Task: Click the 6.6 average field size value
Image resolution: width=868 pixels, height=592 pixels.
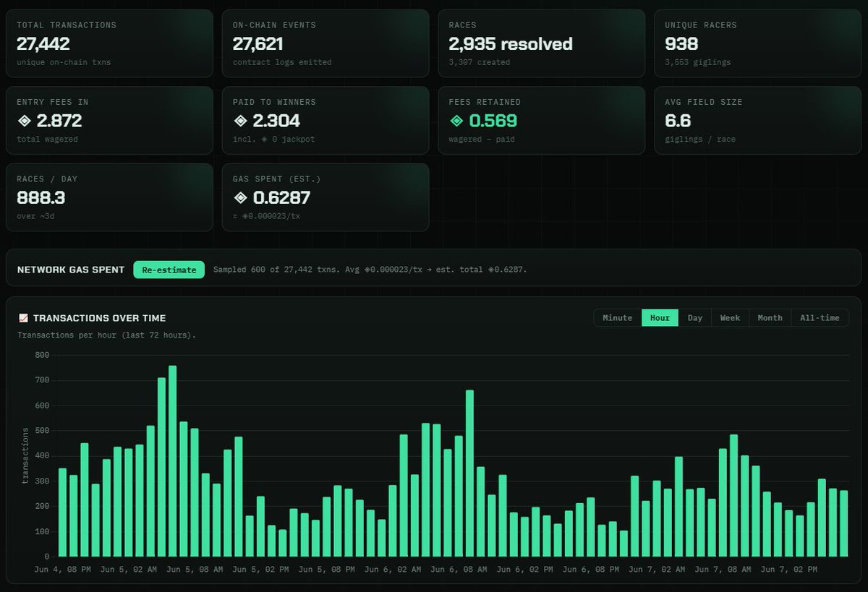Action: (678, 121)
